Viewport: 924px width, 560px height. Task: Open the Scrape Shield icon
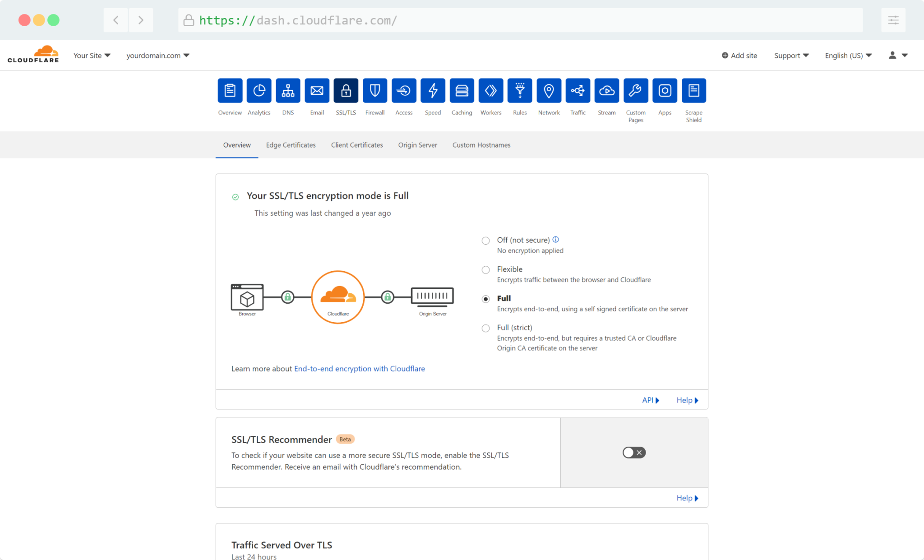point(694,91)
